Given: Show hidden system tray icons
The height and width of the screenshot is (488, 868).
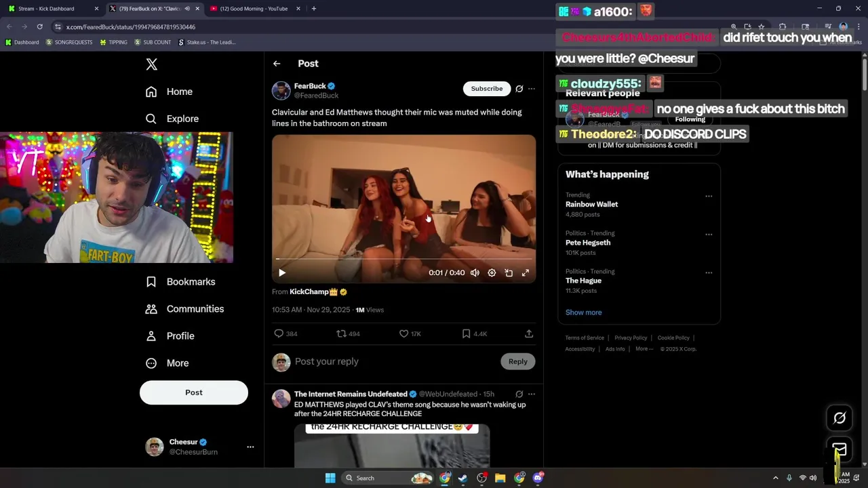Looking at the screenshot, I should point(776,479).
